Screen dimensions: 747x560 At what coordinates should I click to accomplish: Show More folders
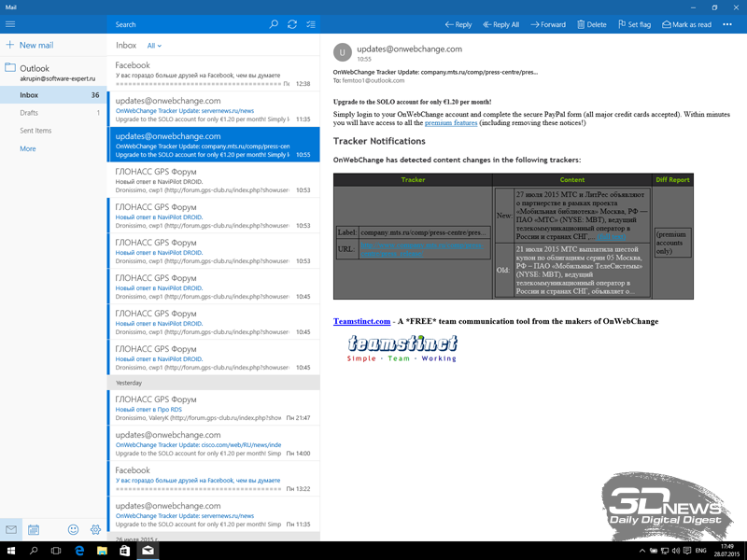pyautogui.click(x=28, y=148)
